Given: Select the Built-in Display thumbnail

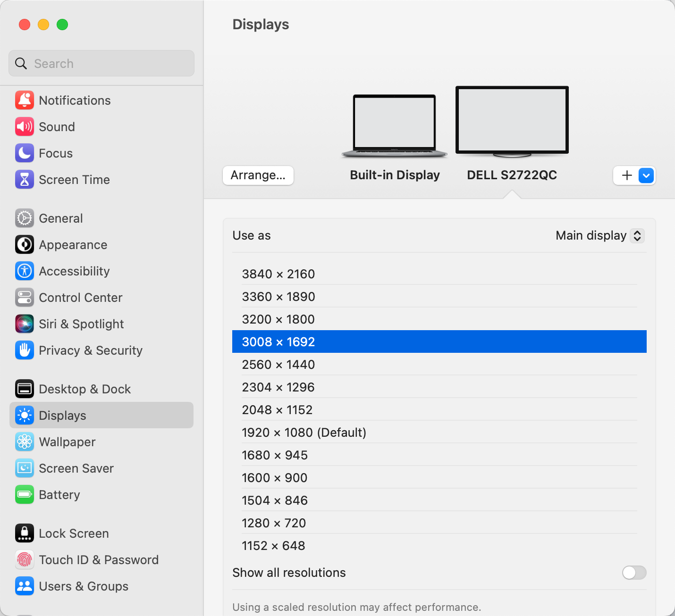Looking at the screenshot, I should 395,126.
